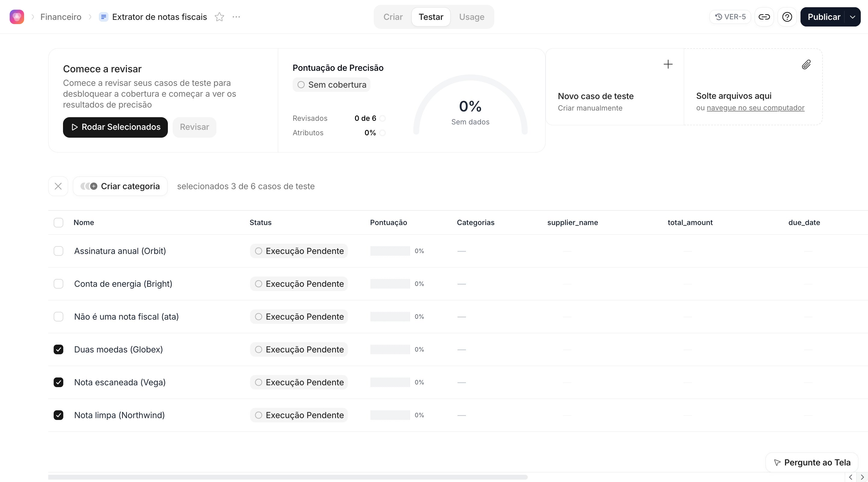The width and height of the screenshot is (868, 482).
Task: Copy link with the chain icon
Action: point(764,17)
